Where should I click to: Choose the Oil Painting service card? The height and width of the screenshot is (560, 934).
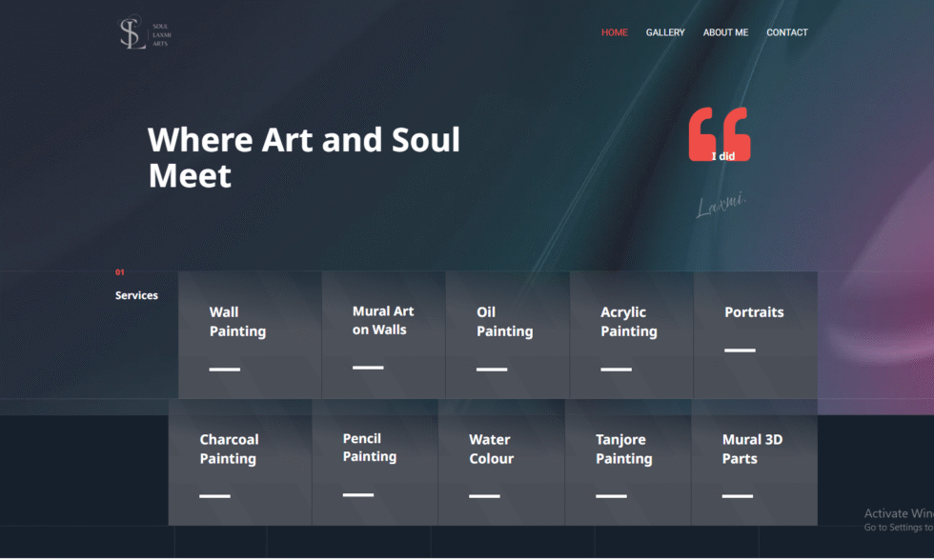(x=507, y=335)
